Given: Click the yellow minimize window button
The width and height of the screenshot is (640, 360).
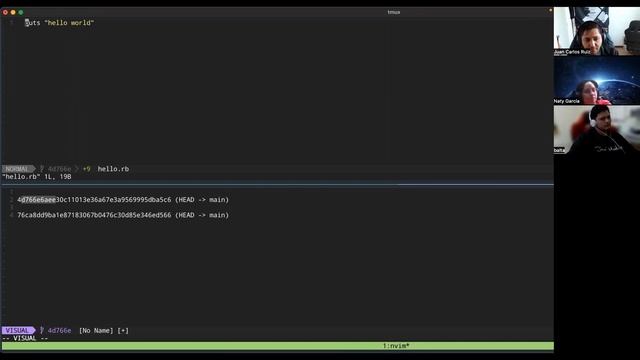Looking at the screenshot, I should point(13,12).
